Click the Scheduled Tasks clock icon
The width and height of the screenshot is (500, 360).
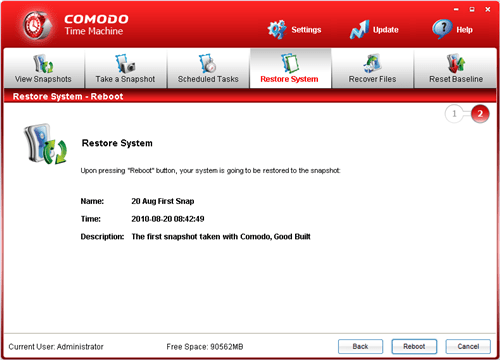pos(208,64)
